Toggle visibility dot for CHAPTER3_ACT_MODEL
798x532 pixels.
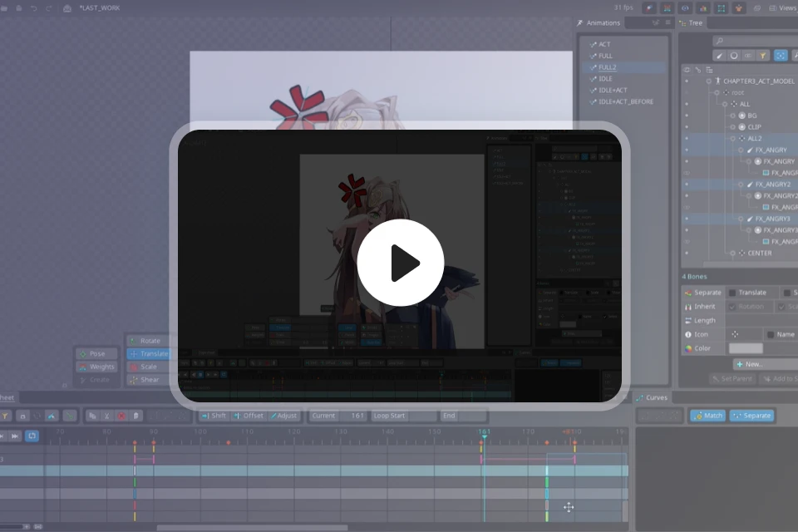687,81
